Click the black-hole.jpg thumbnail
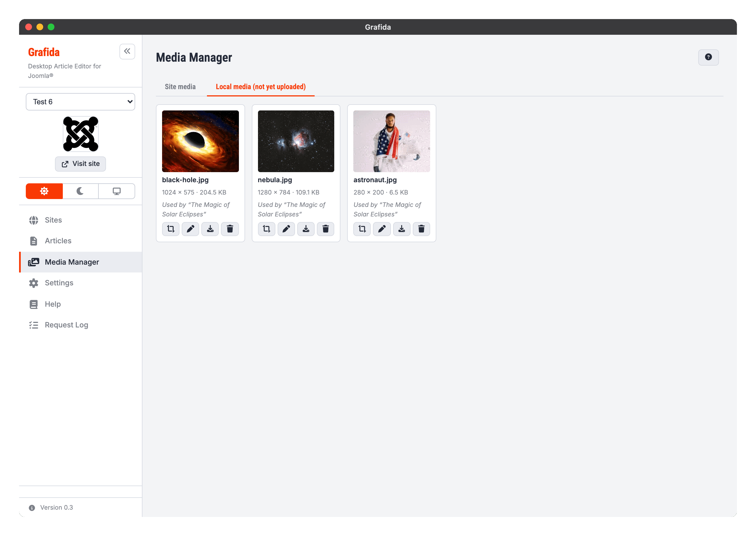The height and width of the screenshot is (536, 756). tap(200, 141)
